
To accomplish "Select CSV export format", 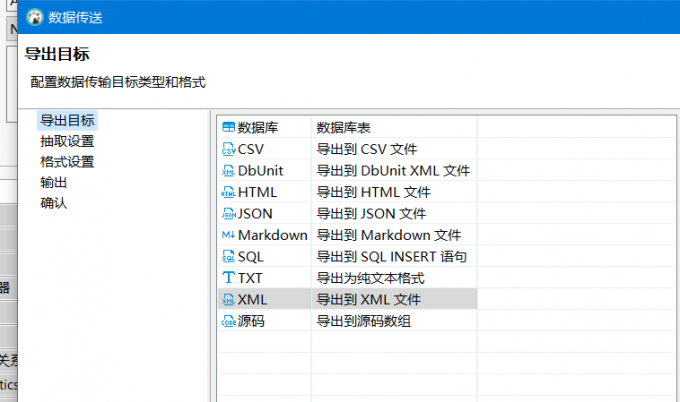I will (250, 149).
